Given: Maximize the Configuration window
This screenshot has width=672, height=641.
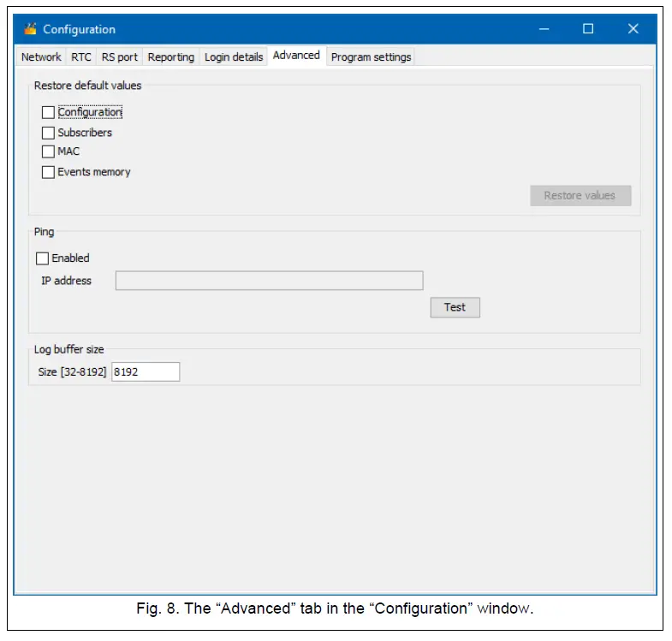Looking at the screenshot, I should pyautogui.click(x=588, y=29).
